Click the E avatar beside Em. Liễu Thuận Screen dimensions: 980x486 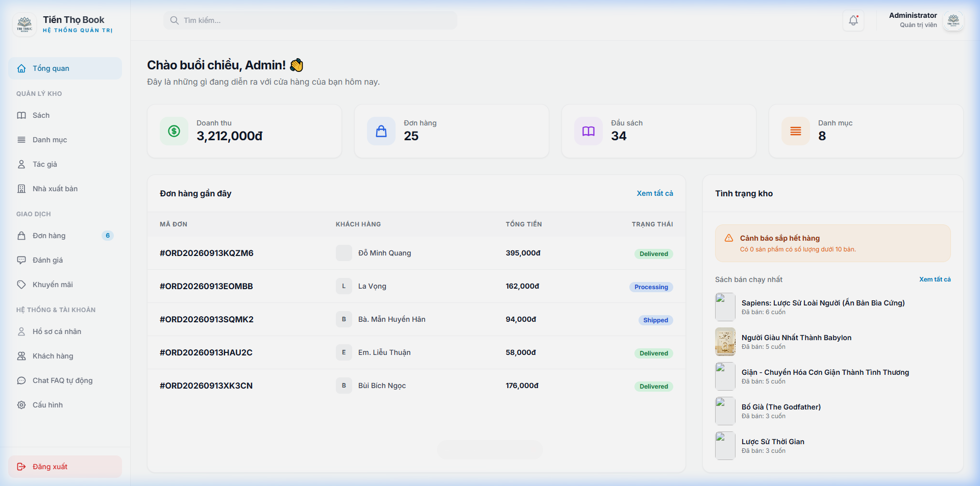pyautogui.click(x=344, y=352)
